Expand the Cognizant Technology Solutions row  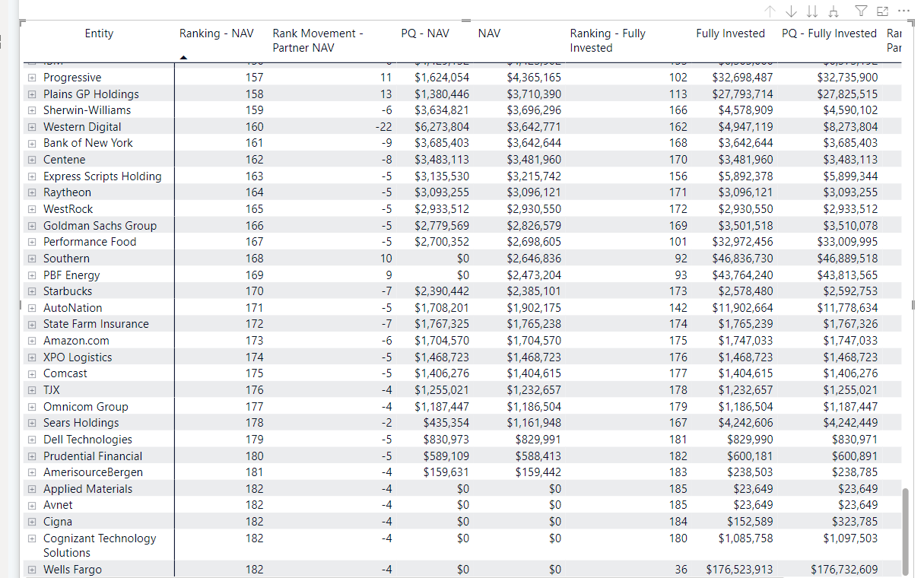pyautogui.click(x=32, y=538)
